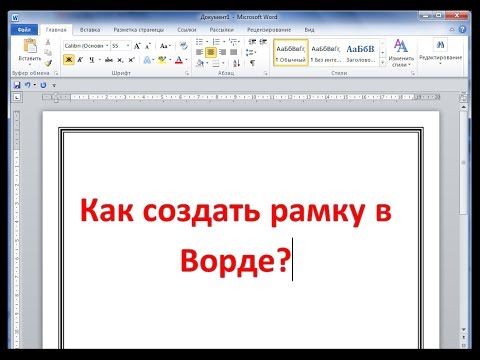This screenshot has height=360, width=480.
Task: Toggle Bold (Ж) formatting
Action: [x=69, y=60]
